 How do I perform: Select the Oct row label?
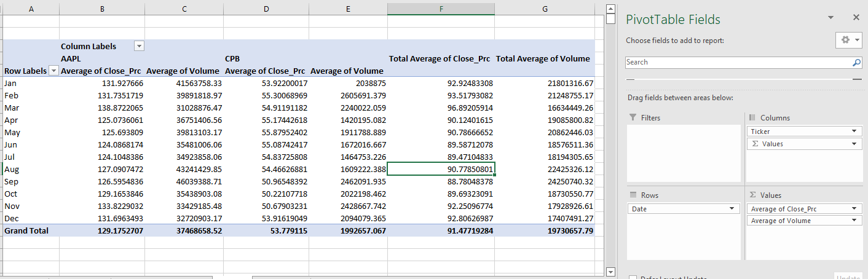[31, 194]
